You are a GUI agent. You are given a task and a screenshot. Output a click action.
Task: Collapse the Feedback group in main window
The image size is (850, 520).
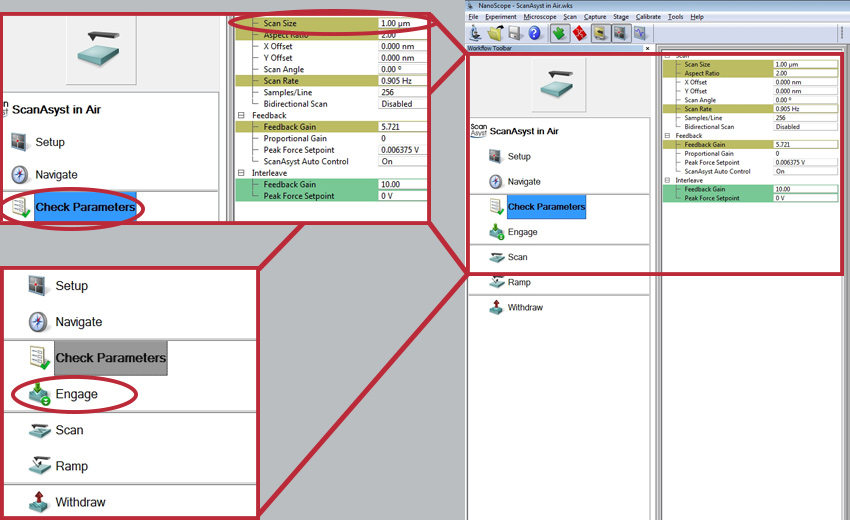pyautogui.click(x=666, y=136)
